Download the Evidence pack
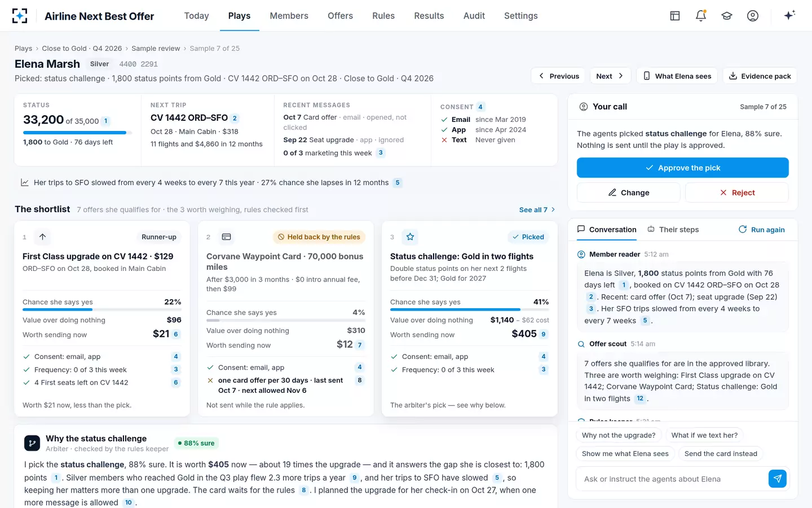 760,76
